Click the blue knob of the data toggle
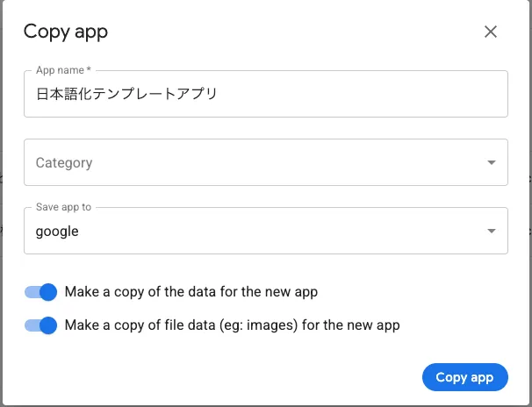 click(x=48, y=291)
